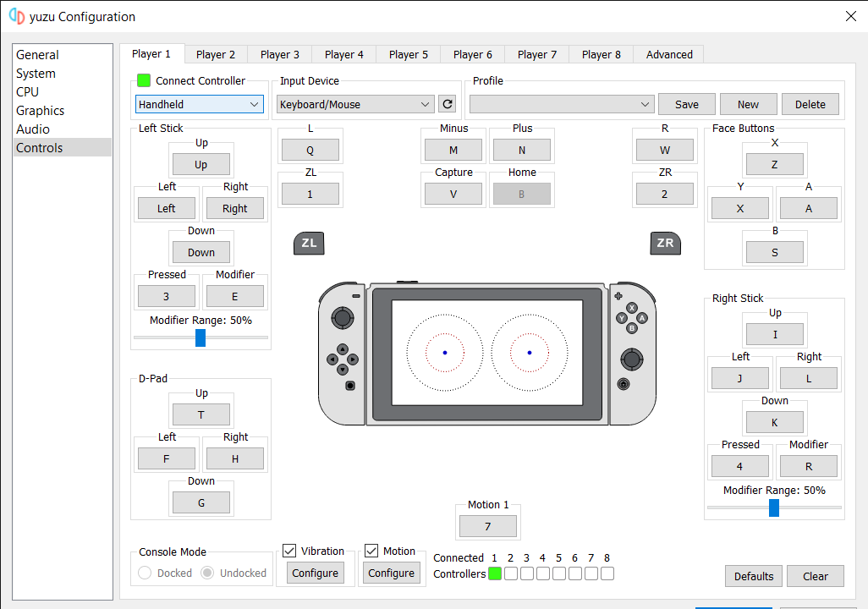The width and height of the screenshot is (868, 609).
Task: Rebind Left Stick Pressed mapped to 3
Action: click(x=166, y=296)
